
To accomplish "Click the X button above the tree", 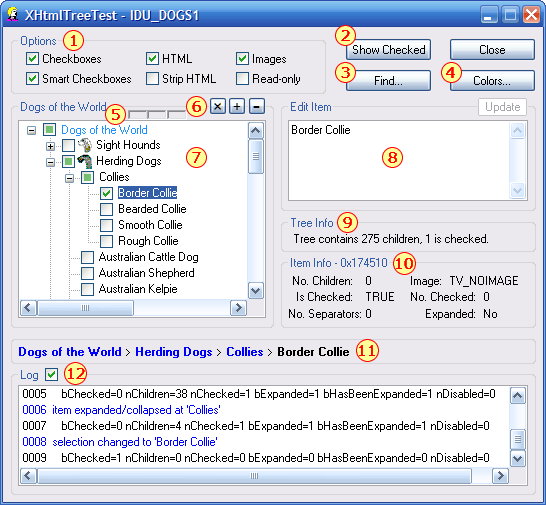I will click(218, 106).
